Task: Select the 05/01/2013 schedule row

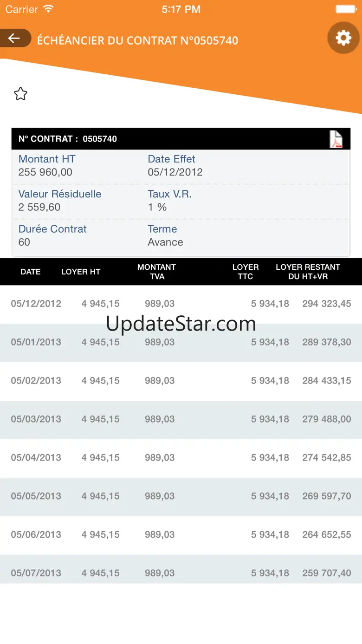Action: click(x=181, y=343)
